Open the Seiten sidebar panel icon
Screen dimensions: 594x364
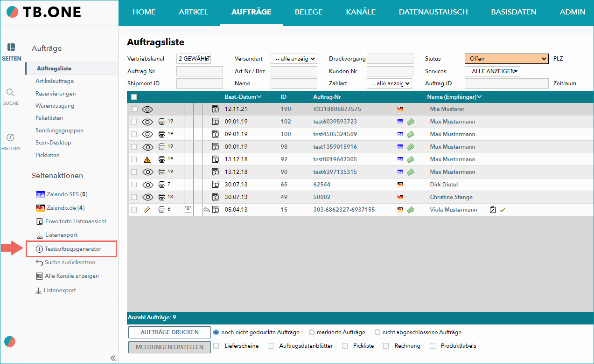(x=11, y=47)
